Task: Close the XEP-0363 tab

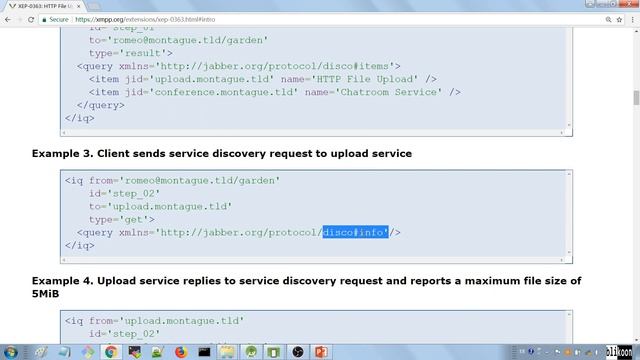Action: (x=79, y=6)
